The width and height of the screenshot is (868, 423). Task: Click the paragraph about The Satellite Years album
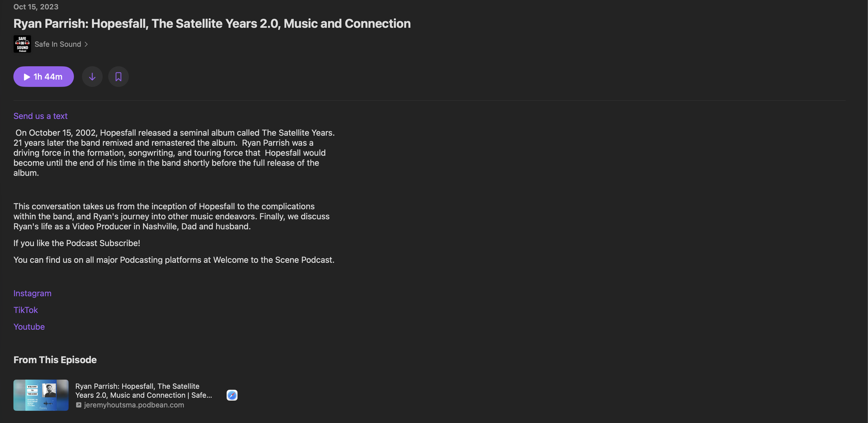174,153
